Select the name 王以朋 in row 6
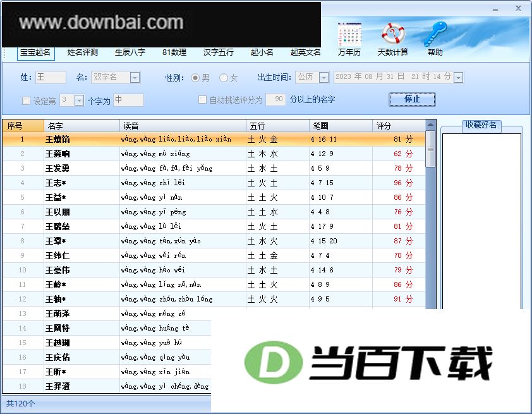The width and height of the screenshot is (532, 414). (57, 212)
